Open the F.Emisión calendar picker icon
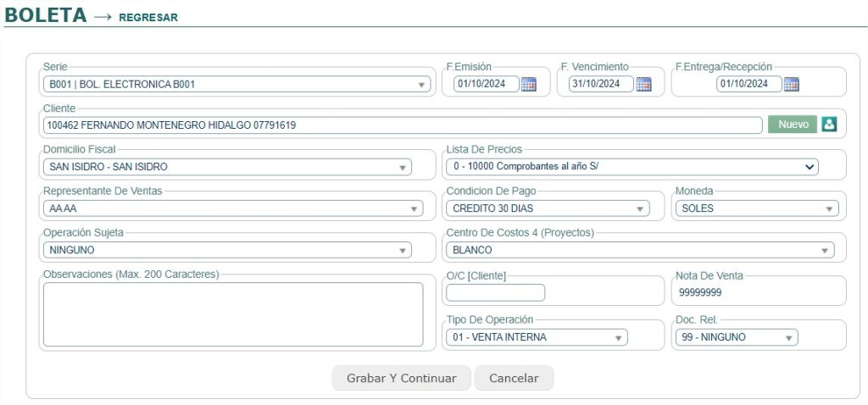The width and height of the screenshot is (868, 405). tap(529, 84)
